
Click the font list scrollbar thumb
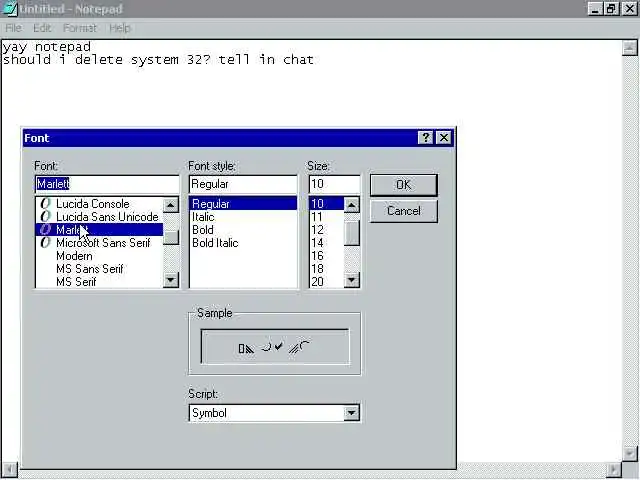(171, 237)
